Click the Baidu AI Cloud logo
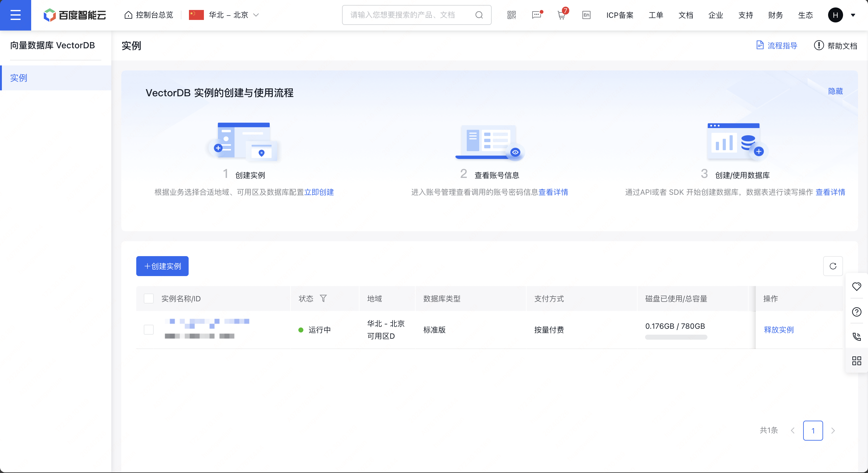 (x=75, y=15)
